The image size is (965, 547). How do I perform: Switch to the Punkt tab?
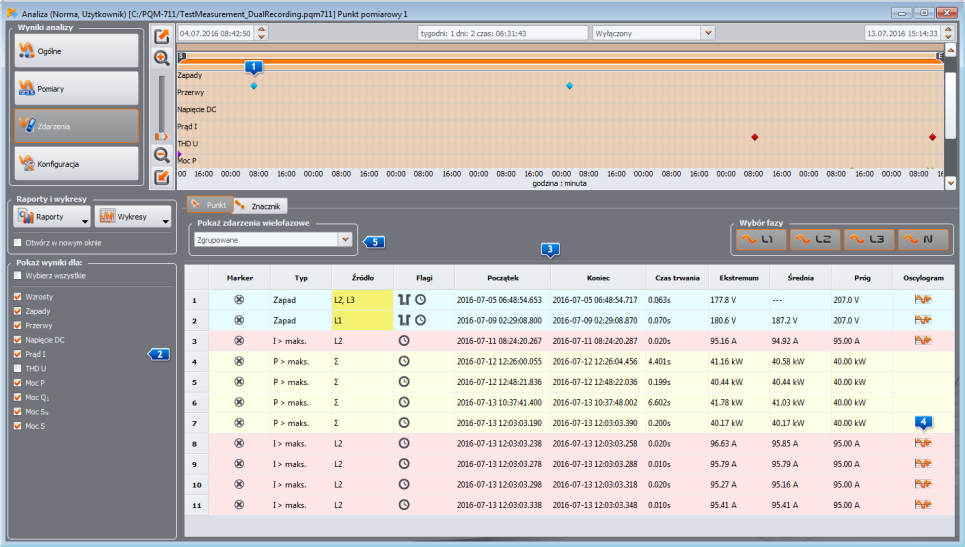tap(210, 204)
